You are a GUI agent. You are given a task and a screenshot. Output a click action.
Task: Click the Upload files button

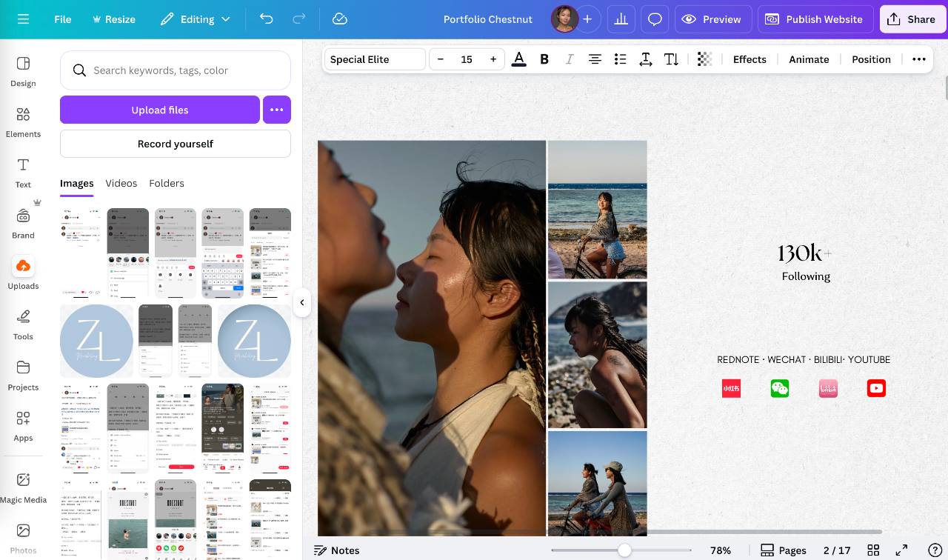(x=160, y=110)
